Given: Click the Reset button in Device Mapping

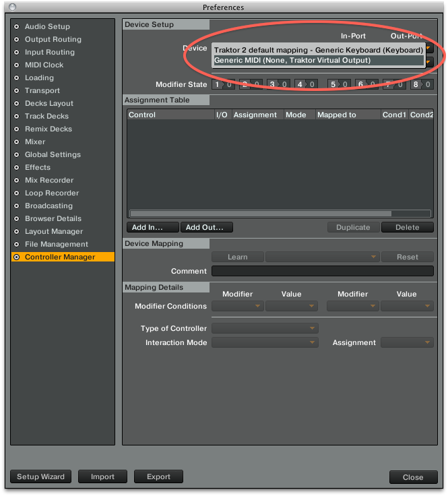Looking at the screenshot, I should (407, 257).
